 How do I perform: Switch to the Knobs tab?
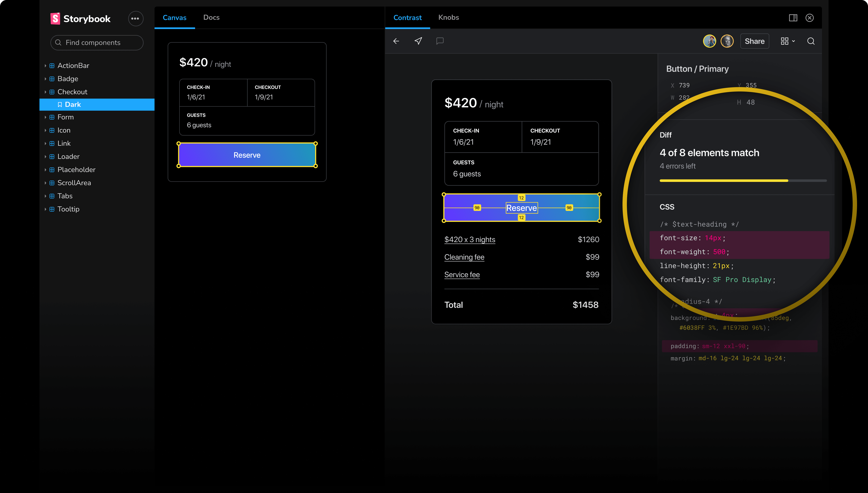[x=448, y=17]
